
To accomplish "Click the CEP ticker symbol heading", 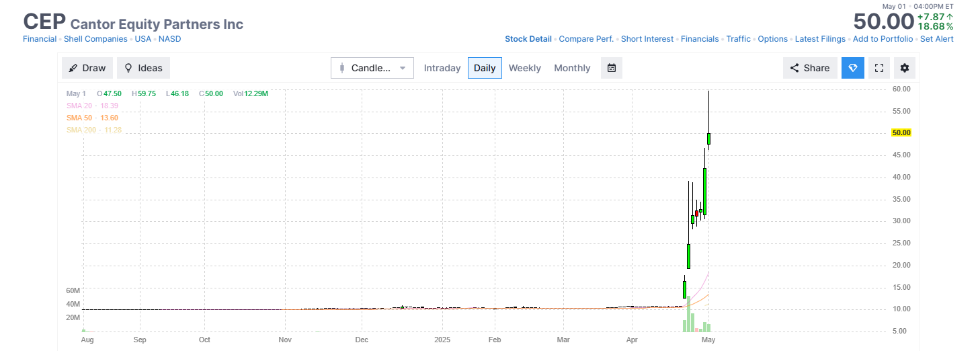I will pyautogui.click(x=44, y=22).
